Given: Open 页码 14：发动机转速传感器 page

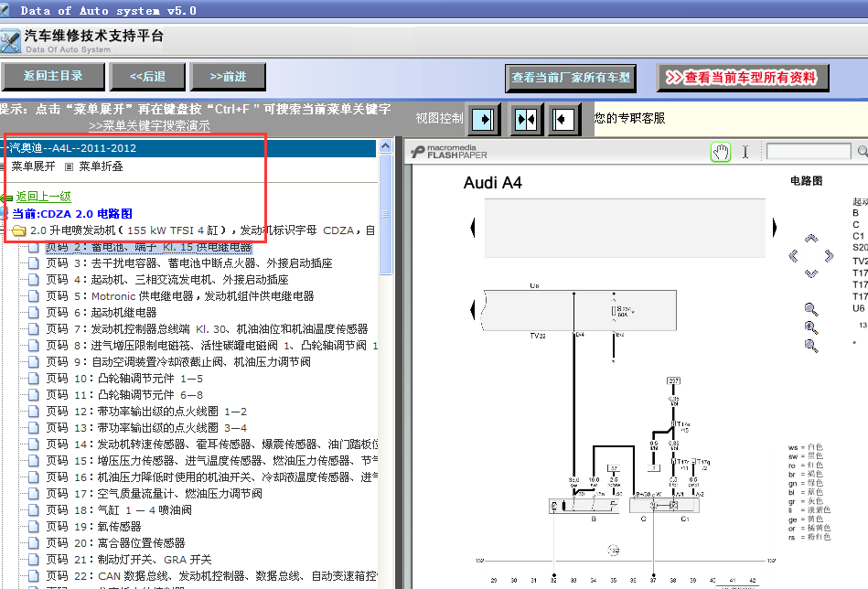Looking at the screenshot, I should (212, 444).
